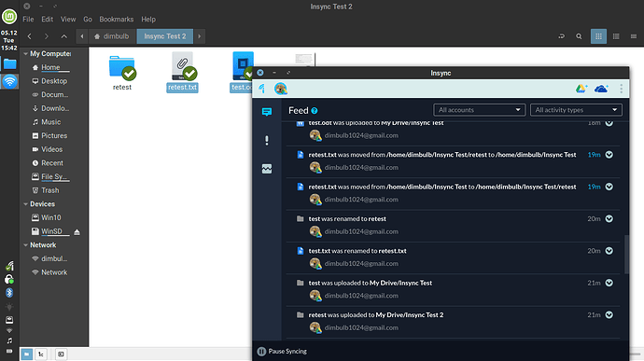
Task: Open the Insync three-dot options menu
Action: pos(621,89)
